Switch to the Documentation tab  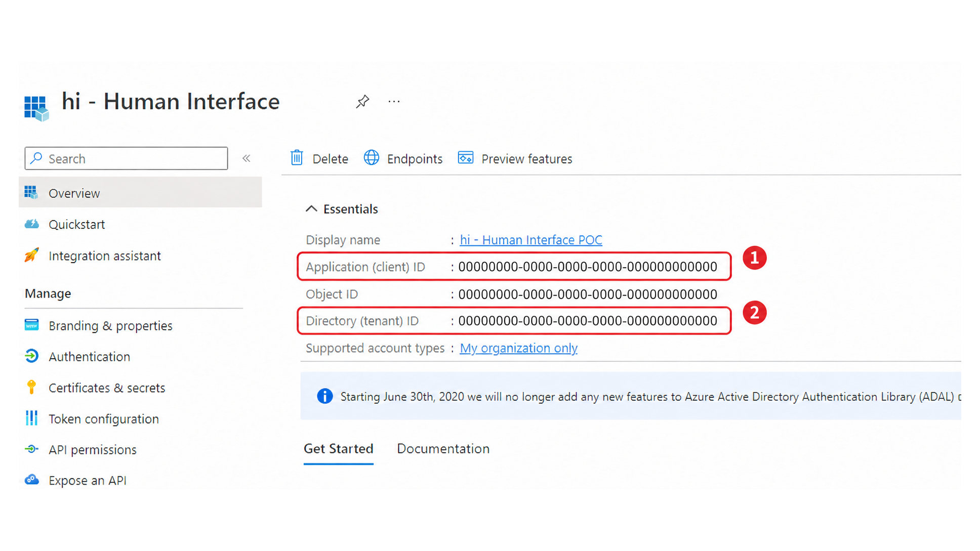pyautogui.click(x=443, y=449)
